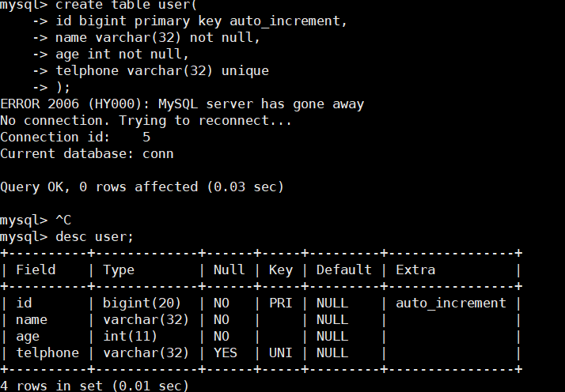The width and height of the screenshot is (565, 392).
Task: Click the 'Null' column header
Action: point(229,269)
